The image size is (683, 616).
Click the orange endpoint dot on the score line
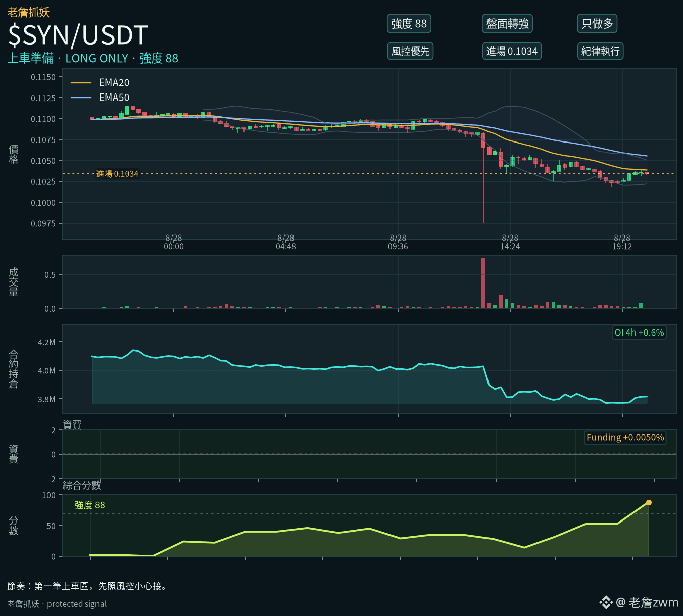pyautogui.click(x=649, y=502)
